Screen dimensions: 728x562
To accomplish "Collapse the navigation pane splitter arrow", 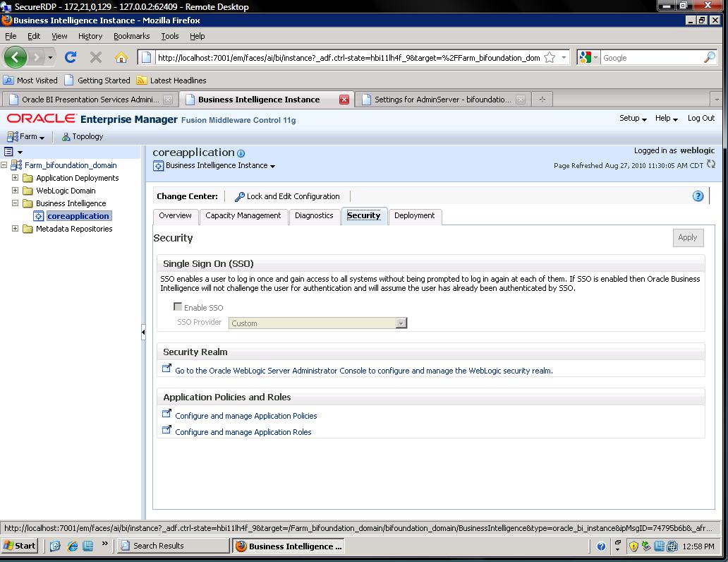I will [x=143, y=332].
